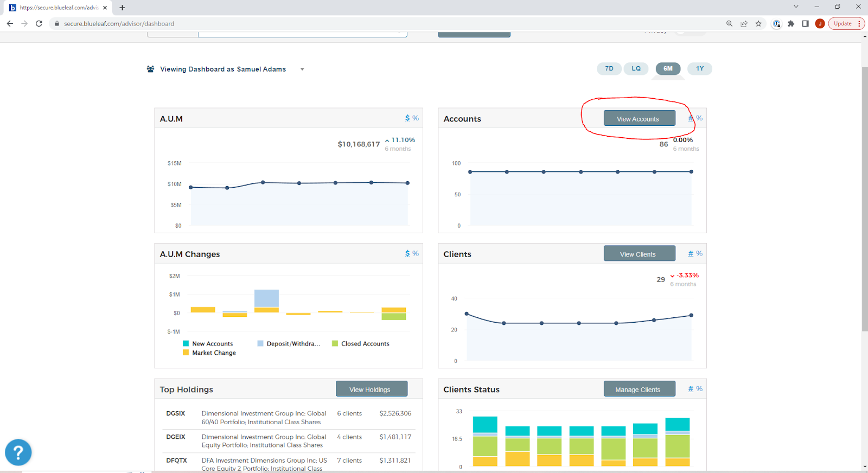Bookmark this page with the star icon

[758, 24]
